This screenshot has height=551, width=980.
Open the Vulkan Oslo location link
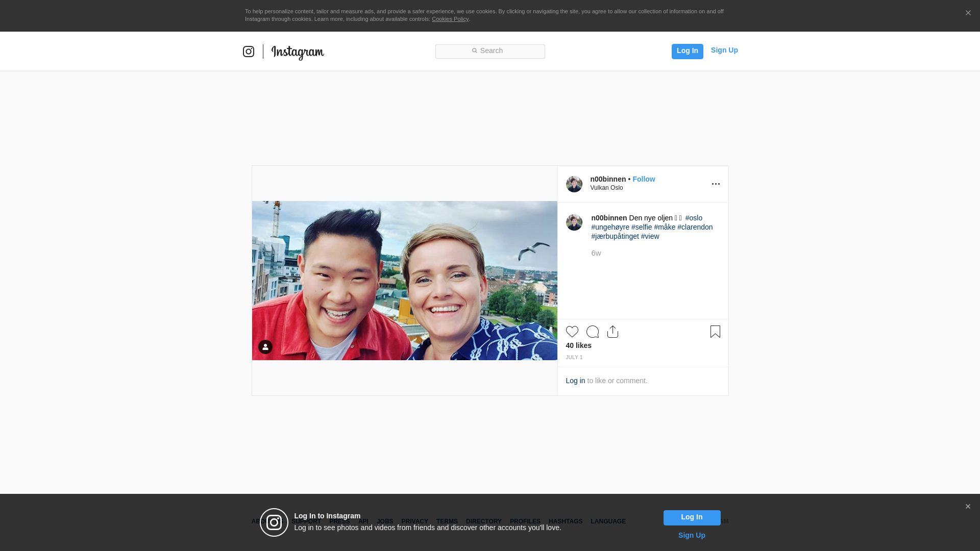tap(606, 188)
